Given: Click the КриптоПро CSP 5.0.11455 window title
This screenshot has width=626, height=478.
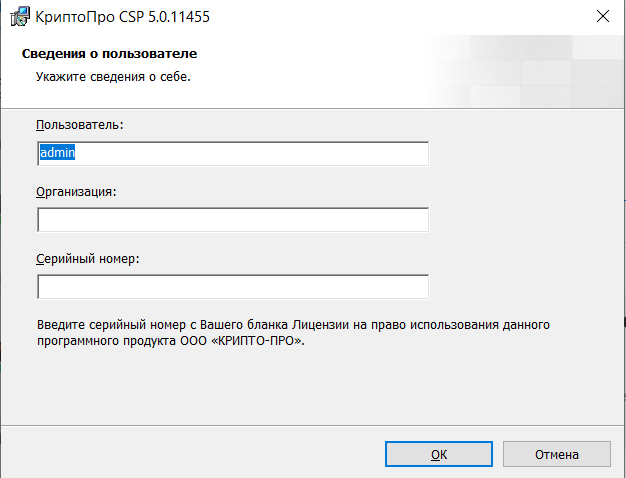Looking at the screenshot, I should [123, 16].
